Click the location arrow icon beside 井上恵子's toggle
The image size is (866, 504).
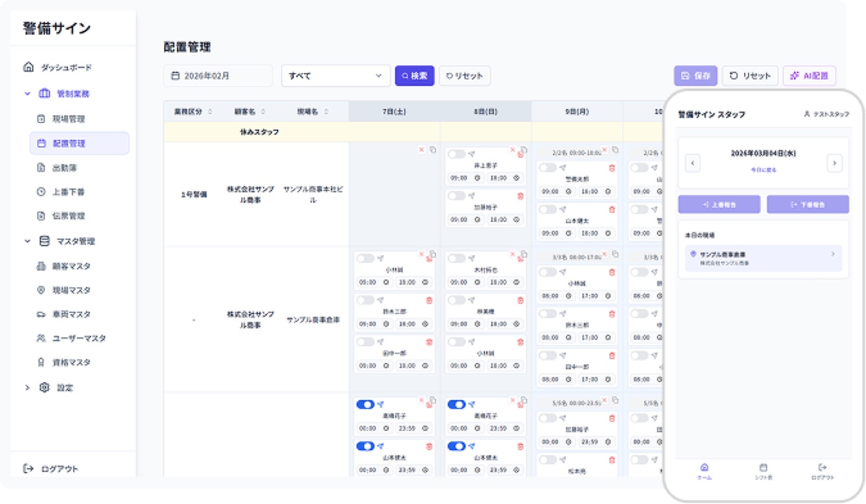point(471,154)
